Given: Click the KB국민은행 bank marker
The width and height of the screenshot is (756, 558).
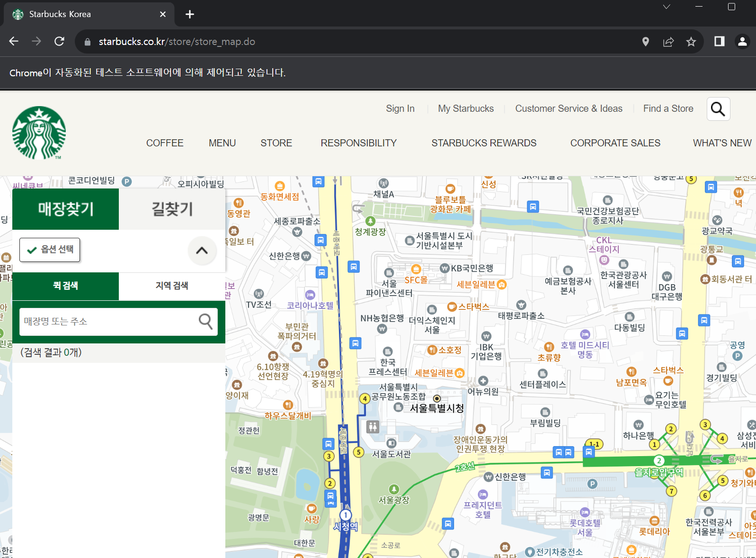Looking at the screenshot, I should click(445, 268).
